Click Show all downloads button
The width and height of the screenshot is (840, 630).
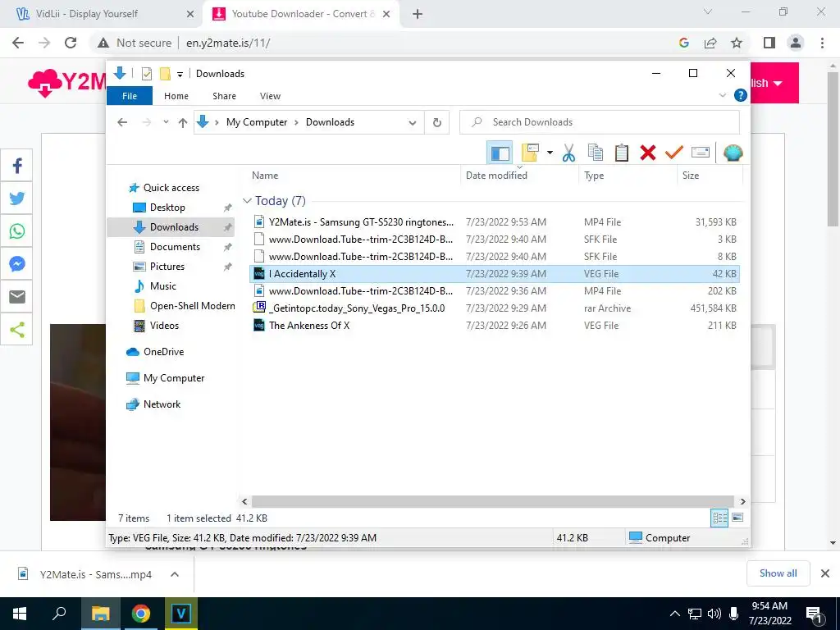[x=778, y=573]
